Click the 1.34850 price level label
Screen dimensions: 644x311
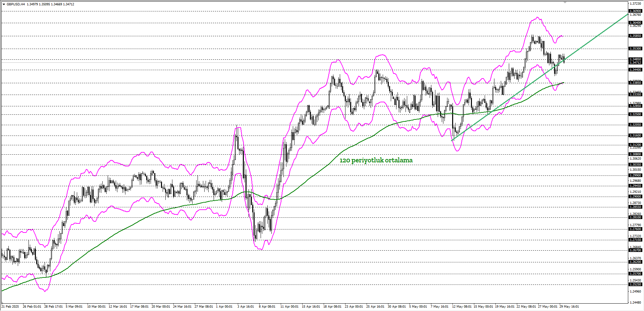635,59
